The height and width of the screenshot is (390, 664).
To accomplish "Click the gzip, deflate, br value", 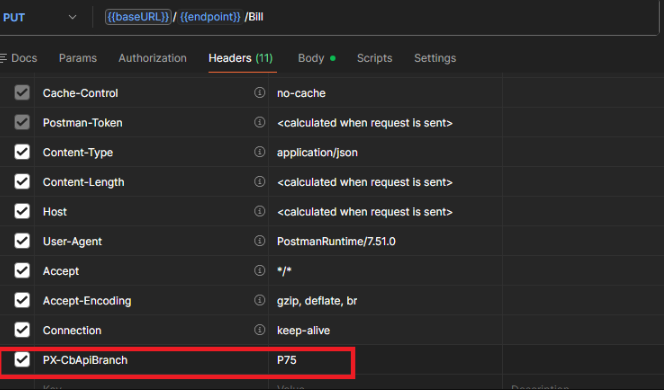I will [x=317, y=301].
